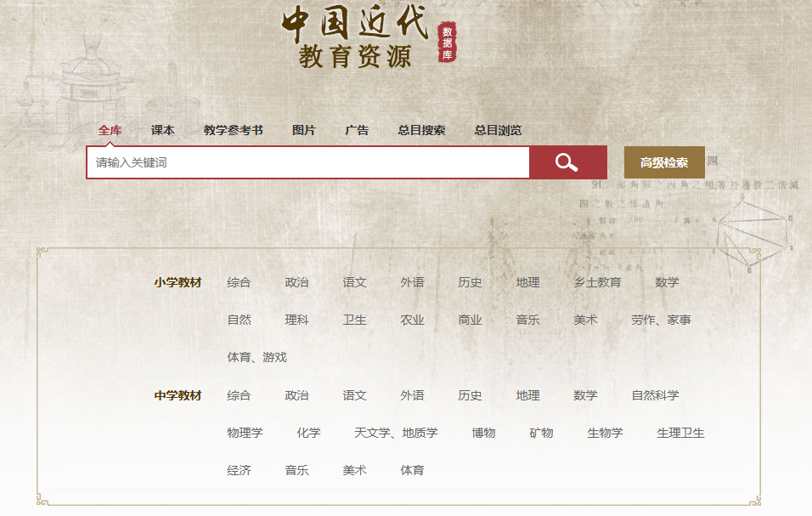Viewport: 812px width, 516px height.
Task: Switch to the 教学参考书 tab
Action: point(234,130)
